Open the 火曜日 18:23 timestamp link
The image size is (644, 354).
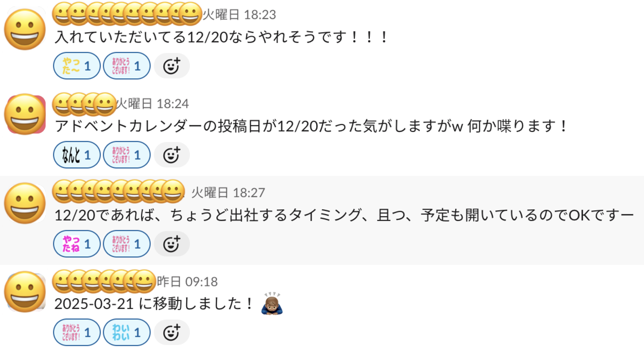point(239,14)
